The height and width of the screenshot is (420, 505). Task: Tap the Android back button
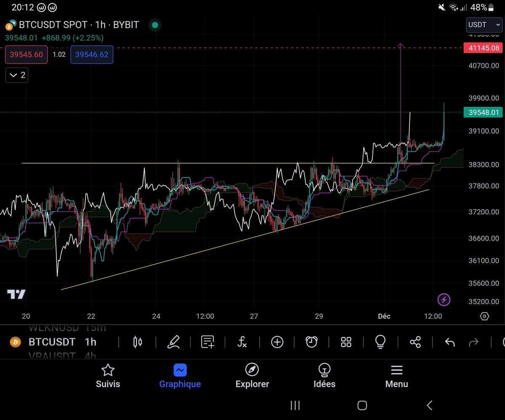[429, 405]
